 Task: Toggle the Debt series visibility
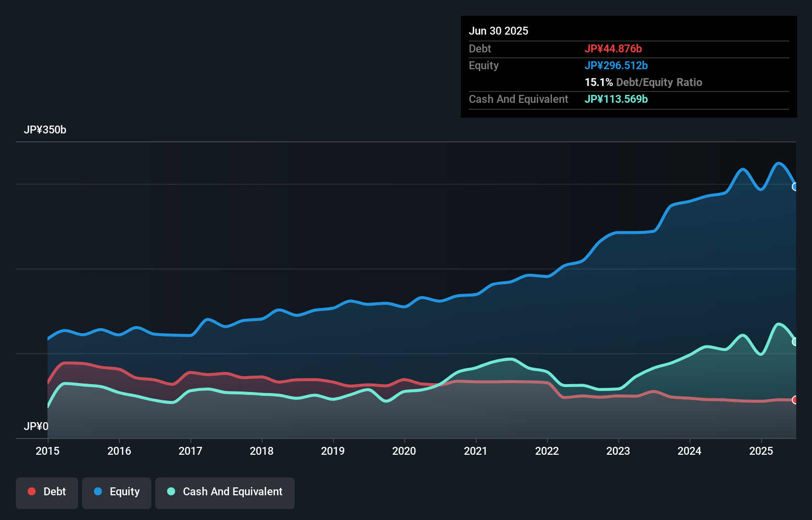coord(47,492)
